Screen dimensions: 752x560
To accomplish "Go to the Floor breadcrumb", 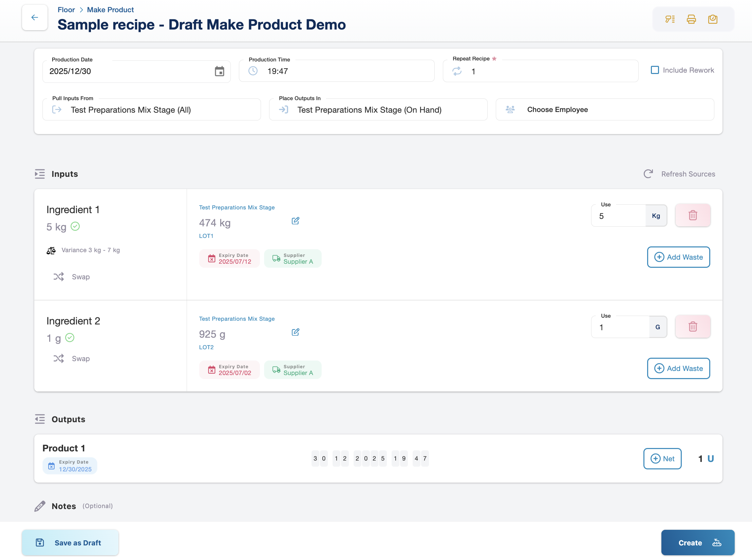I will pyautogui.click(x=66, y=10).
